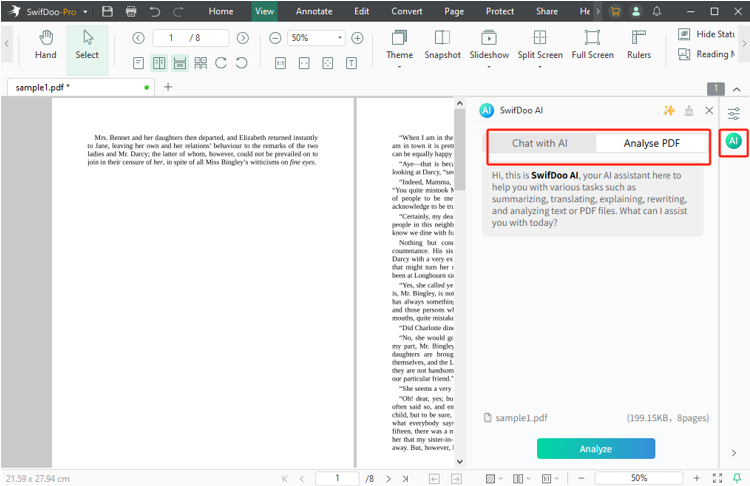The image size is (750, 486).
Task: Toggle two-page view mode
Action: (159, 63)
